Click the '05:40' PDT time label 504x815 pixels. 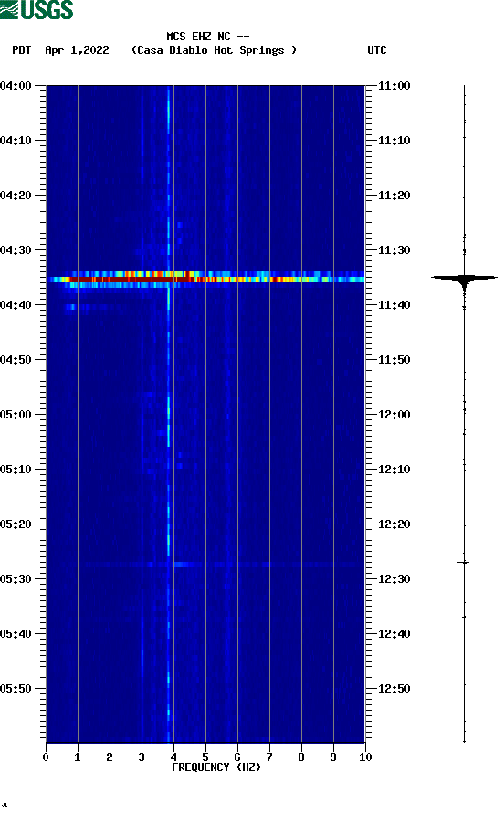pyautogui.click(x=16, y=634)
